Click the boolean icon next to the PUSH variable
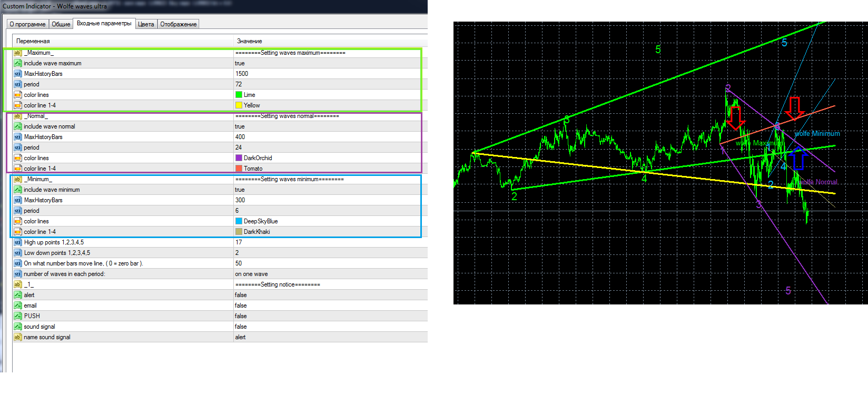Viewport: 868px width, 404px height. click(17, 316)
